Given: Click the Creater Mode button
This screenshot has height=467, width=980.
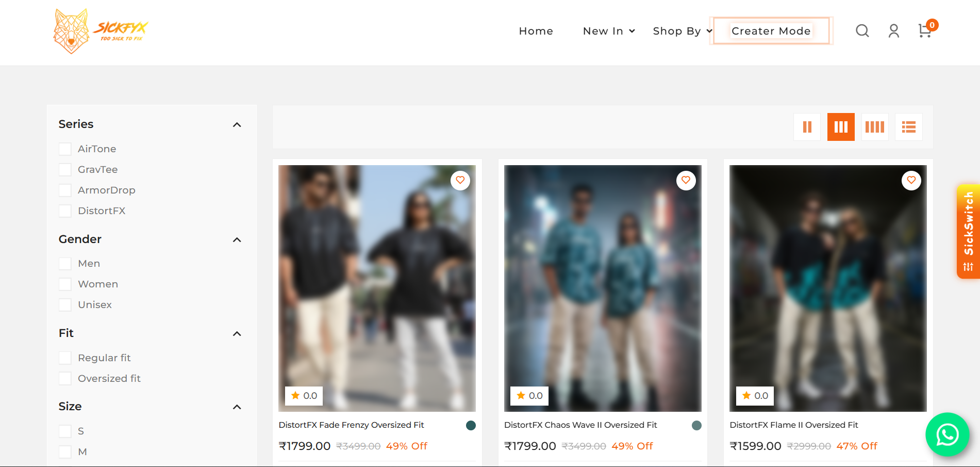Looking at the screenshot, I should tap(771, 31).
